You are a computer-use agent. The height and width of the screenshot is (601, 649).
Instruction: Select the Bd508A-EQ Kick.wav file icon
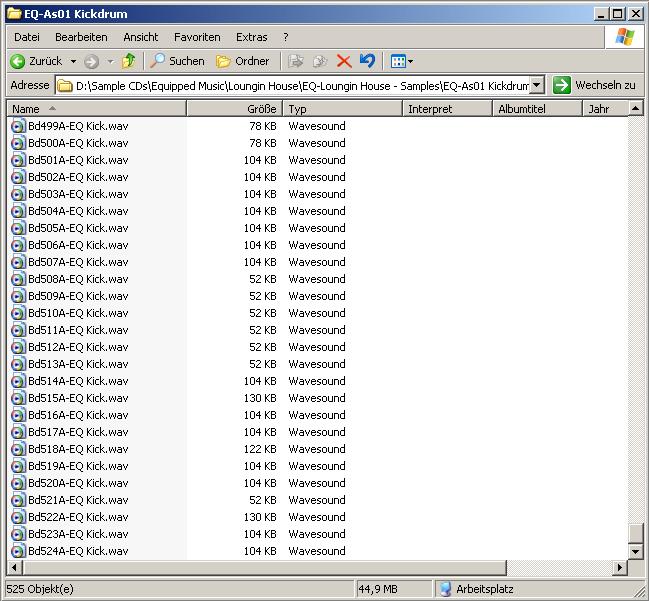coord(18,279)
